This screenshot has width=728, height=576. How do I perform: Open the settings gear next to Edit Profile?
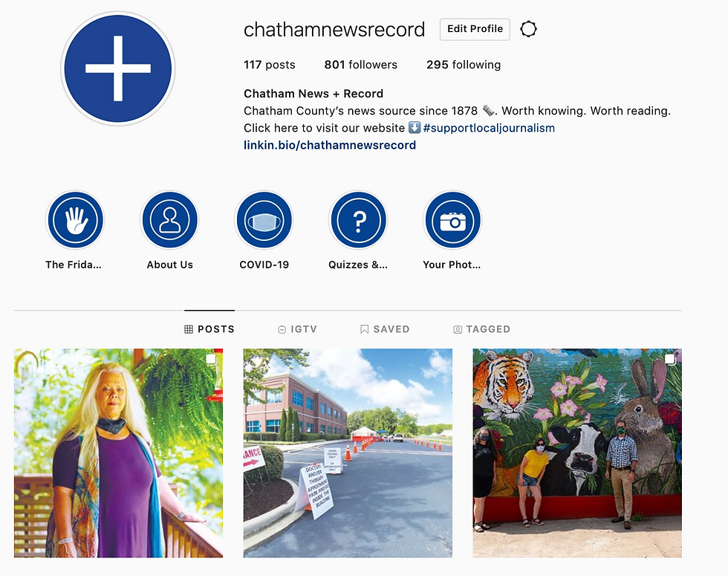pos(528,29)
